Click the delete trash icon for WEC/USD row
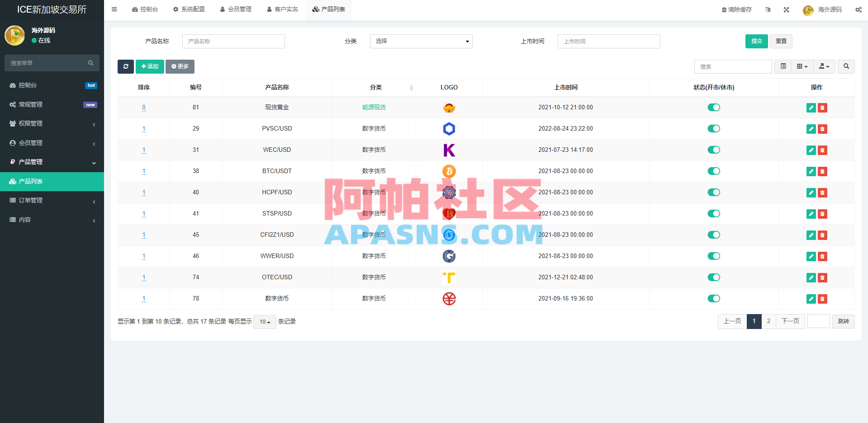This screenshot has height=423, width=868. point(822,150)
